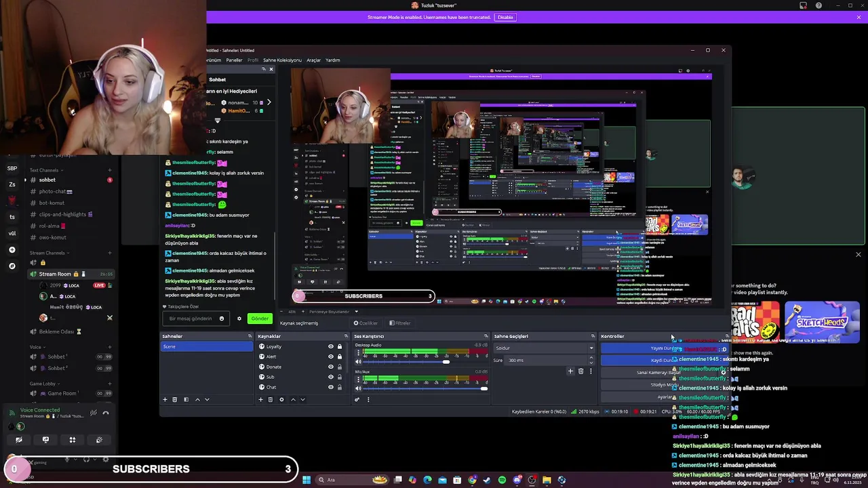This screenshot has height=488, width=868.
Task: Toggle lock on Loyalty source
Action: (x=340, y=346)
